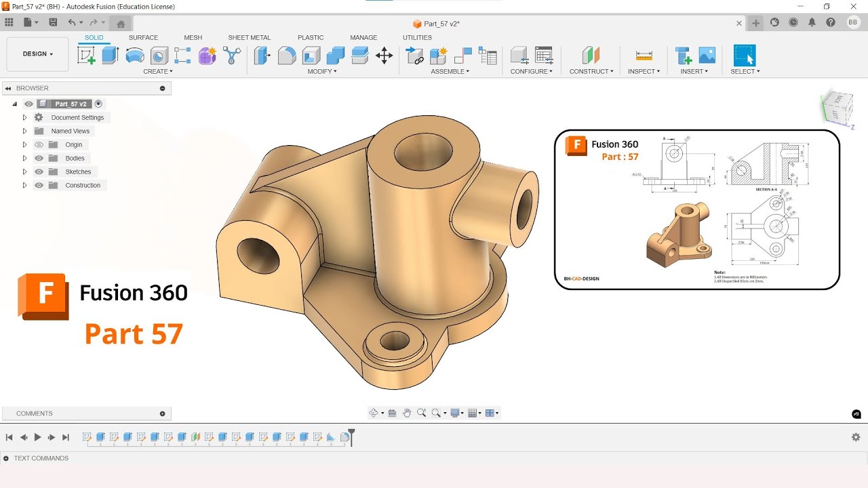The width and height of the screenshot is (868, 488).
Task: Collapse the Browser panel
Action: point(162,88)
